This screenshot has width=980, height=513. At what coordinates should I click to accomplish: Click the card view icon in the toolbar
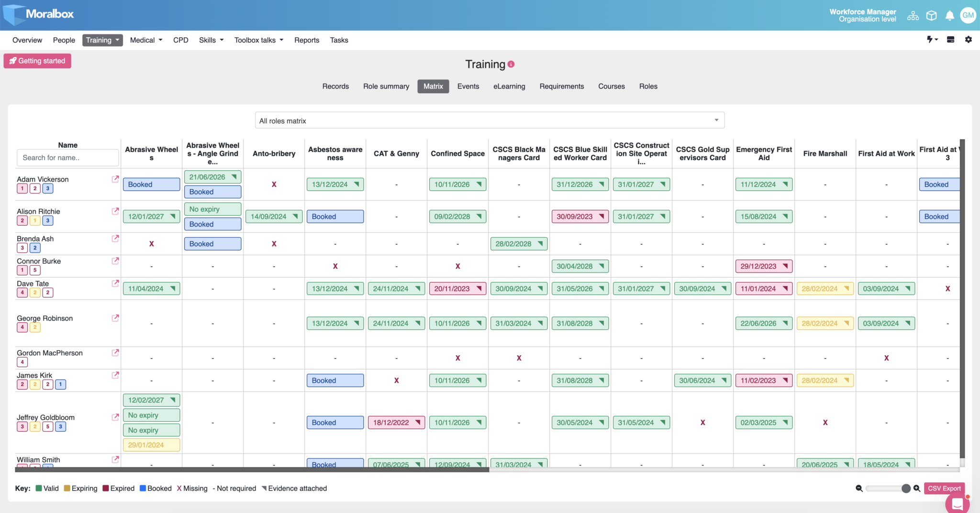pyautogui.click(x=950, y=40)
